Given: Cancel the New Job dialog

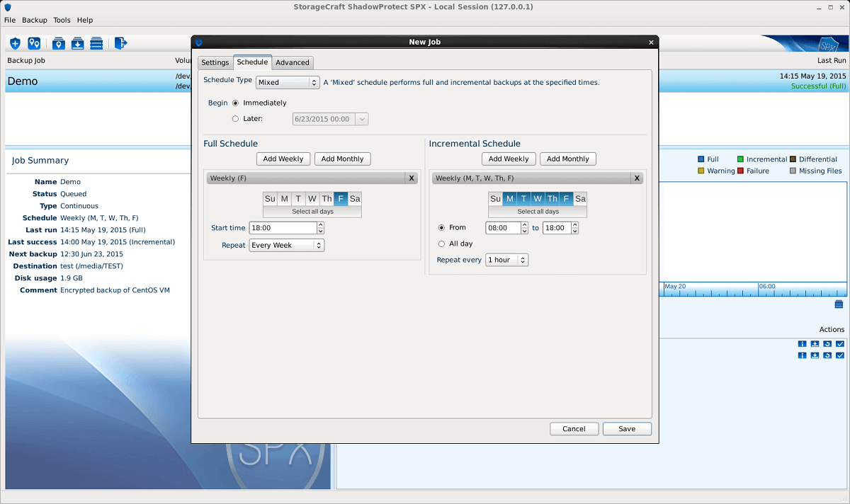Looking at the screenshot, I should [x=574, y=429].
